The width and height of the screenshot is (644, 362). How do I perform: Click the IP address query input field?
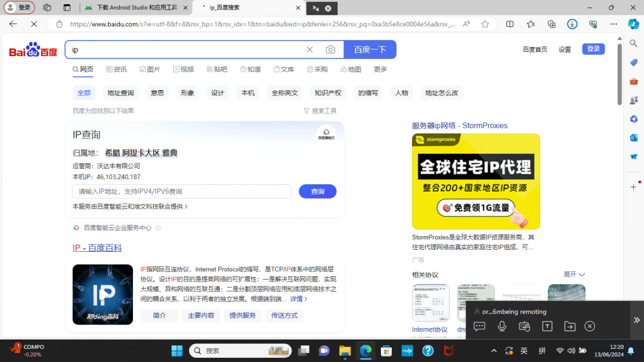(x=182, y=191)
